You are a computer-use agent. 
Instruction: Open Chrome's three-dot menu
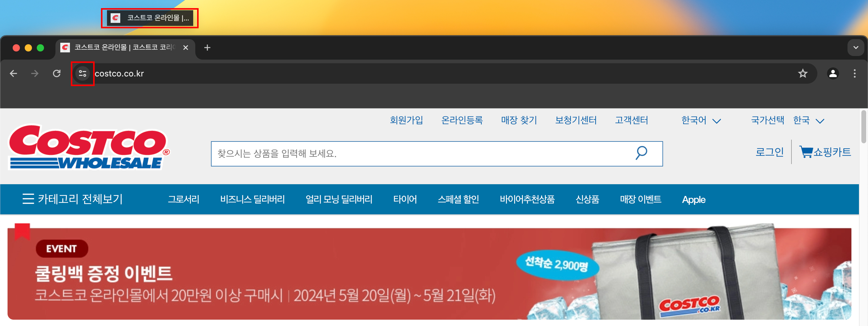[x=854, y=73]
